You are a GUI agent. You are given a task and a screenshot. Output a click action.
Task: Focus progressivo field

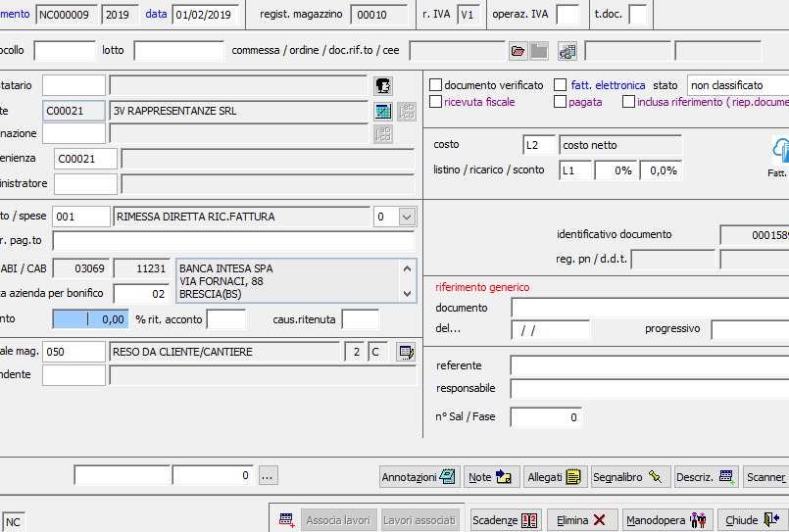[750, 330]
